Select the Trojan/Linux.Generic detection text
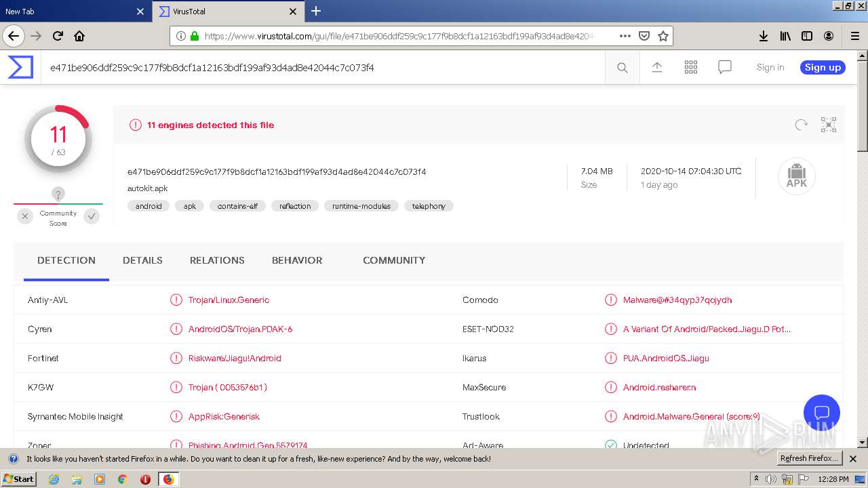The width and height of the screenshot is (868, 488). coord(229,300)
